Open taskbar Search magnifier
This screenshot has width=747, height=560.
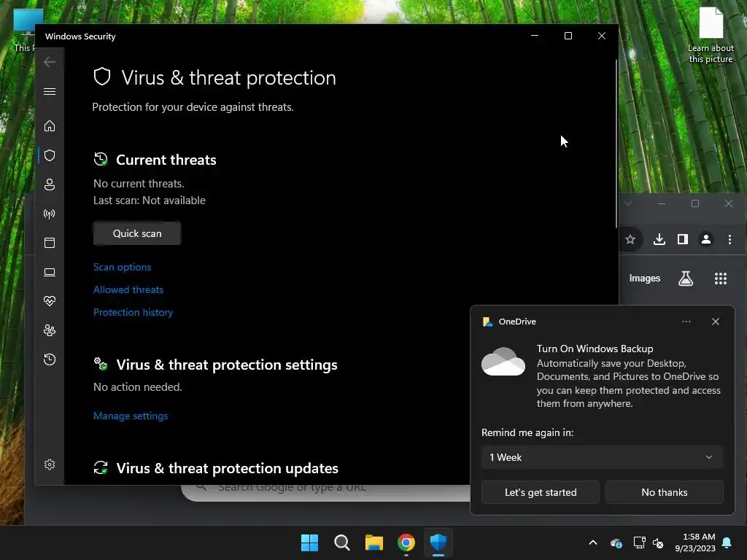click(x=342, y=542)
